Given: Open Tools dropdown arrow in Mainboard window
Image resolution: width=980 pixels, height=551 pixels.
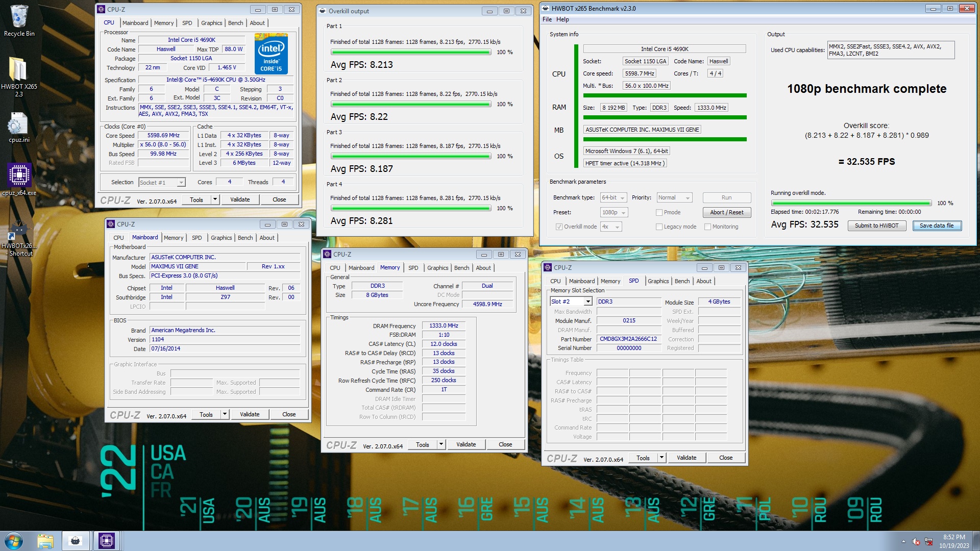Looking at the screenshot, I should pos(225,414).
